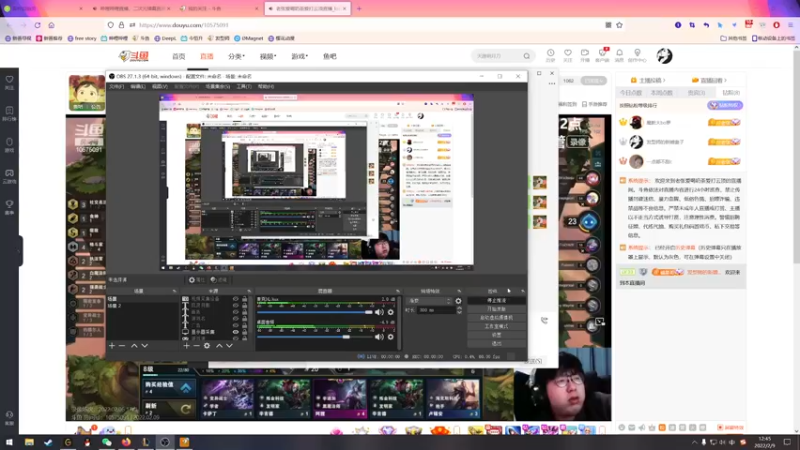Click the 属性 properties button above docks
The height and width of the screenshot is (450, 800).
pos(196,280)
